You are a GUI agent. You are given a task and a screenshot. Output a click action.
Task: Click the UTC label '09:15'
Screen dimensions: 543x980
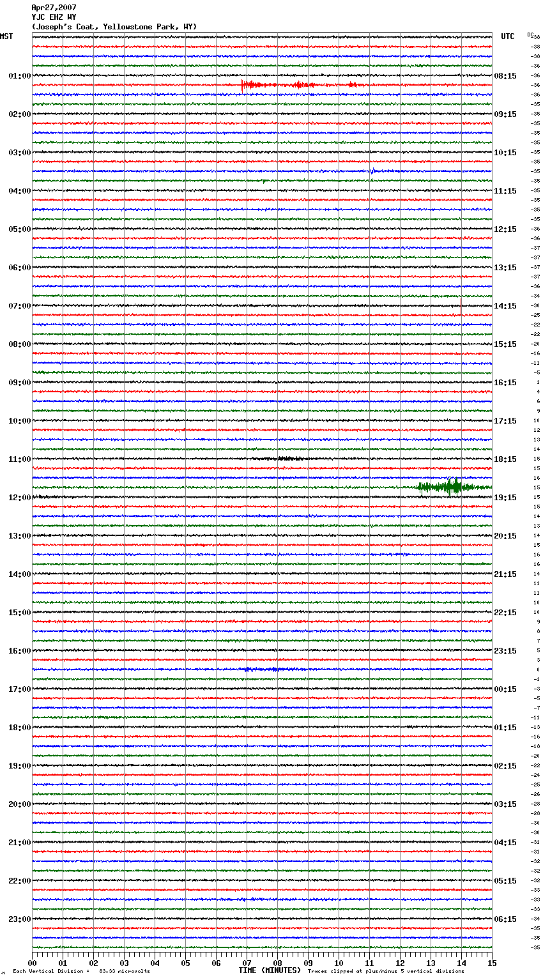pos(505,114)
